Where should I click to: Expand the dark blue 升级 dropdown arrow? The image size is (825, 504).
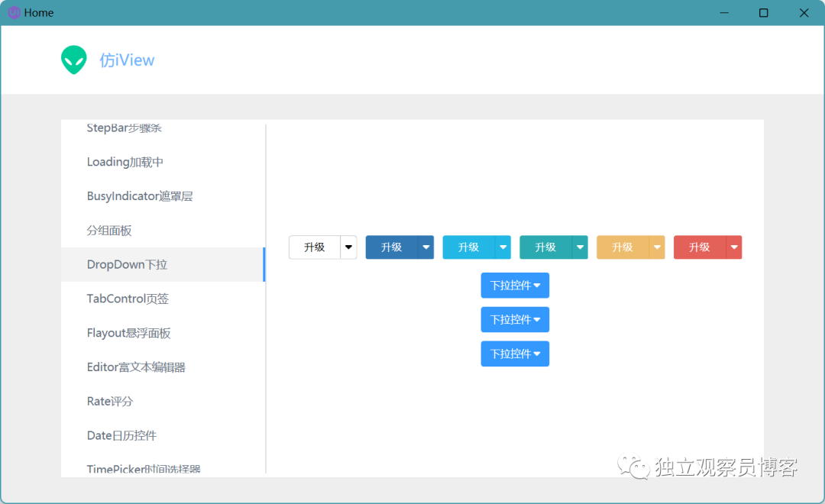pos(425,247)
